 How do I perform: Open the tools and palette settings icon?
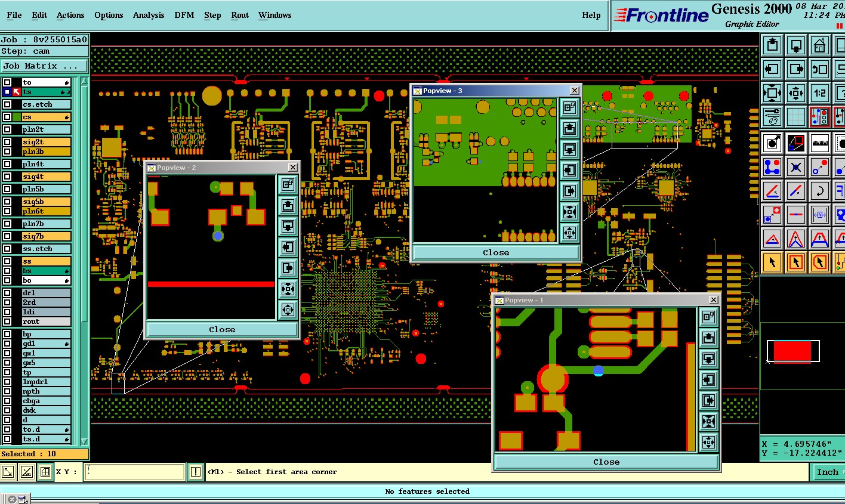click(772, 117)
